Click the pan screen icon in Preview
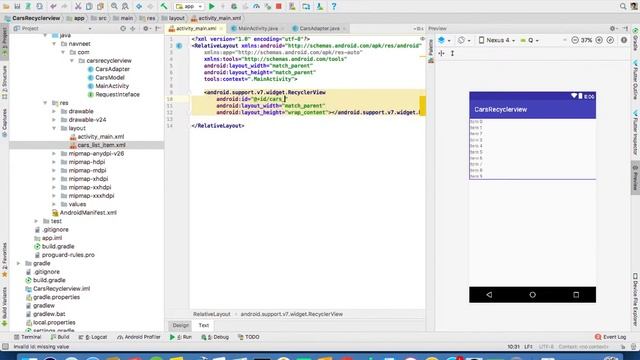The image size is (640, 360). click(441, 53)
